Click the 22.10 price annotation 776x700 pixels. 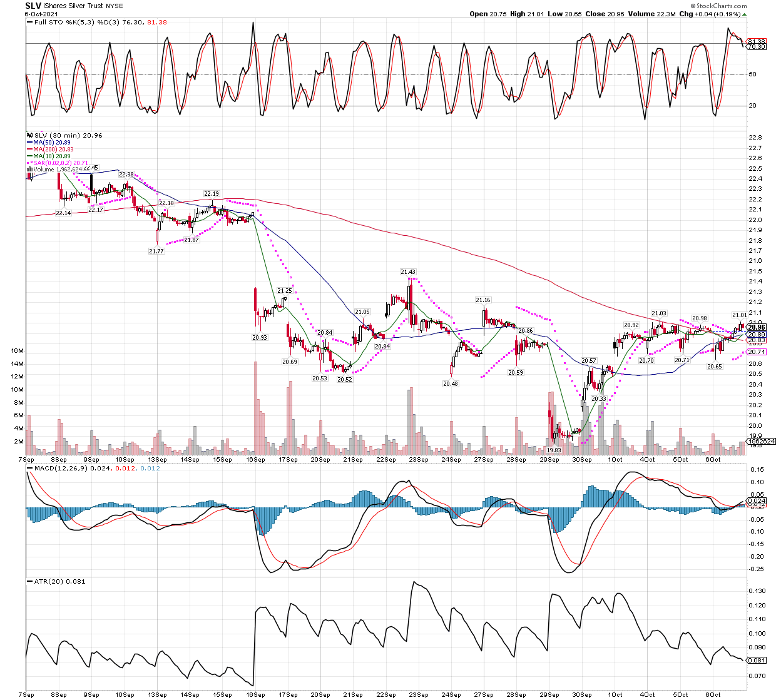(x=166, y=203)
